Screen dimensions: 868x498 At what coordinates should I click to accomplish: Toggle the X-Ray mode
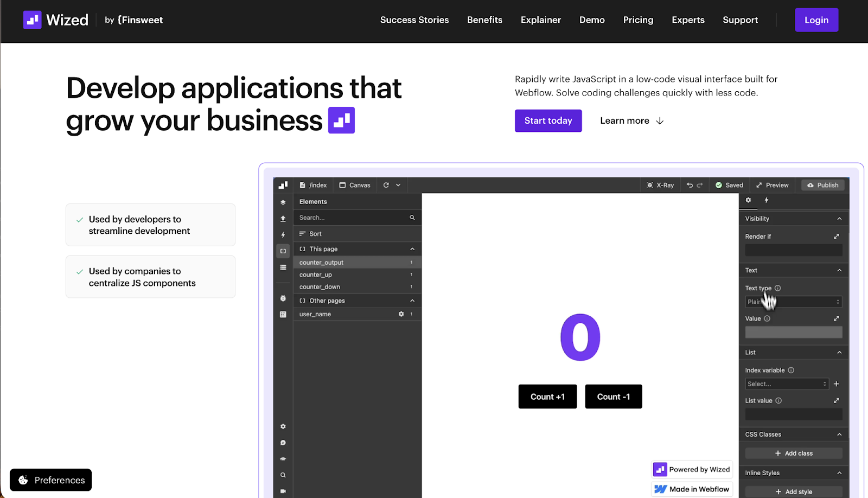tap(660, 185)
